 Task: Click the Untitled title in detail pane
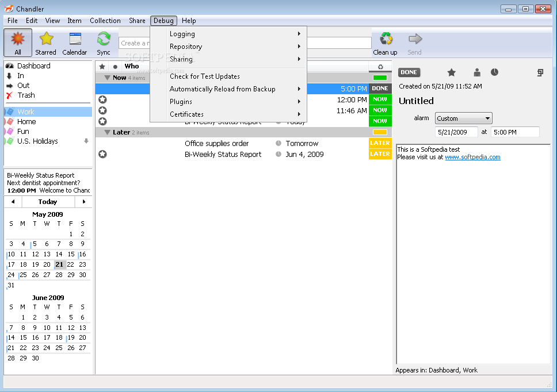coord(416,101)
